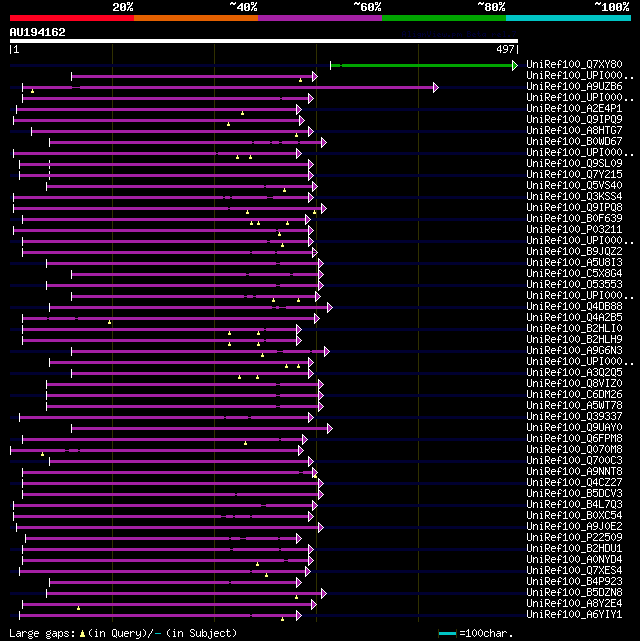Click the orange ~40% identity color segment
640x641 pixels.
[196, 18]
